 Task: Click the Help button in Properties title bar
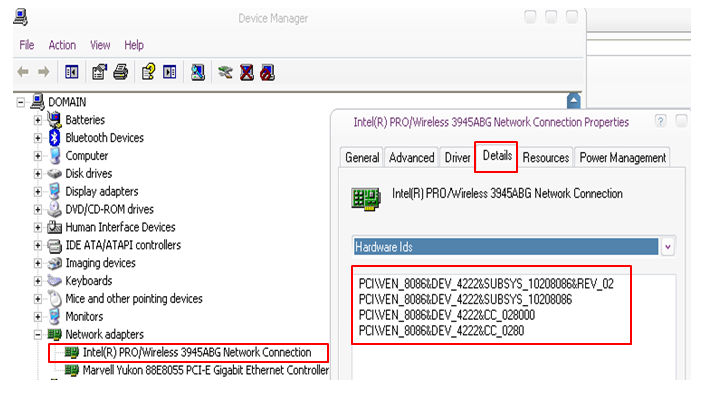[x=660, y=121]
